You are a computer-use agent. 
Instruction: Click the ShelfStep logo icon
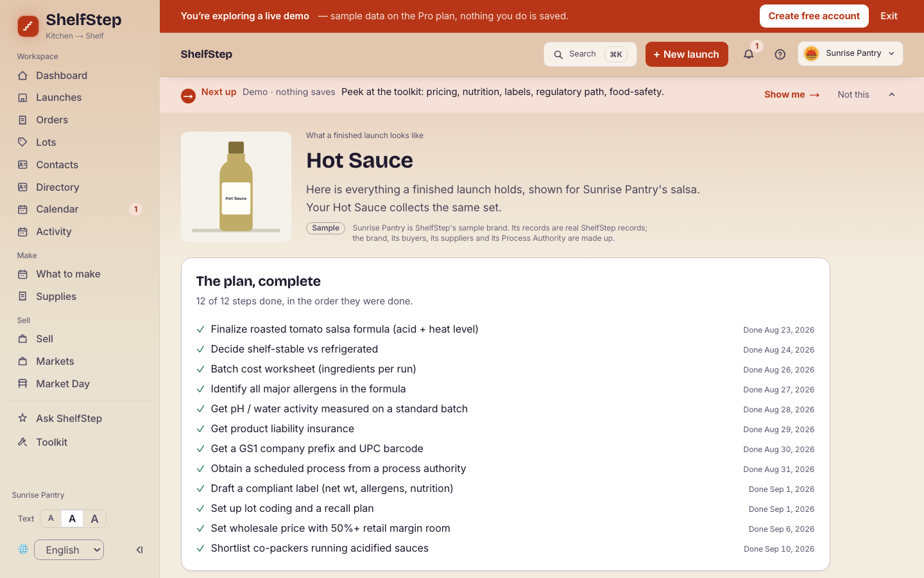(x=28, y=26)
